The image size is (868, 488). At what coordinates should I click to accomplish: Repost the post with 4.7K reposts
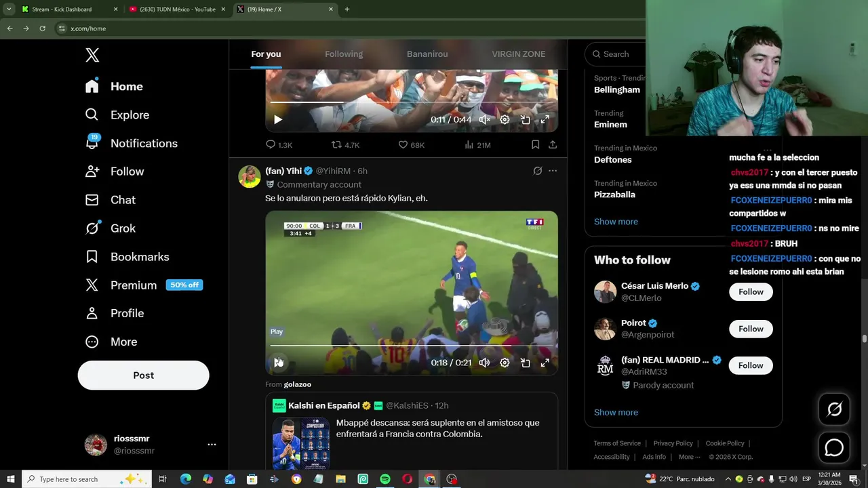[345, 145]
